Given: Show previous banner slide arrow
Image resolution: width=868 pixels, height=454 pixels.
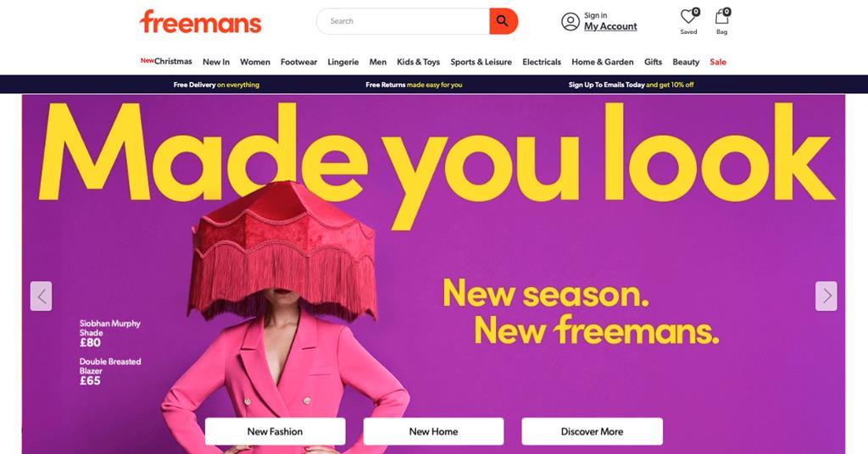Looking at the screenshot, I should tap(41, 296).
